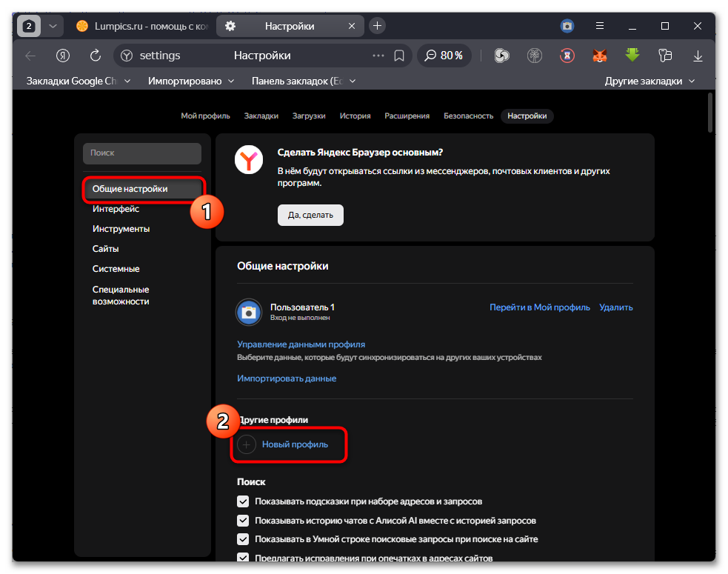Click the 80 % zoom indicator

tap(444, 56)
